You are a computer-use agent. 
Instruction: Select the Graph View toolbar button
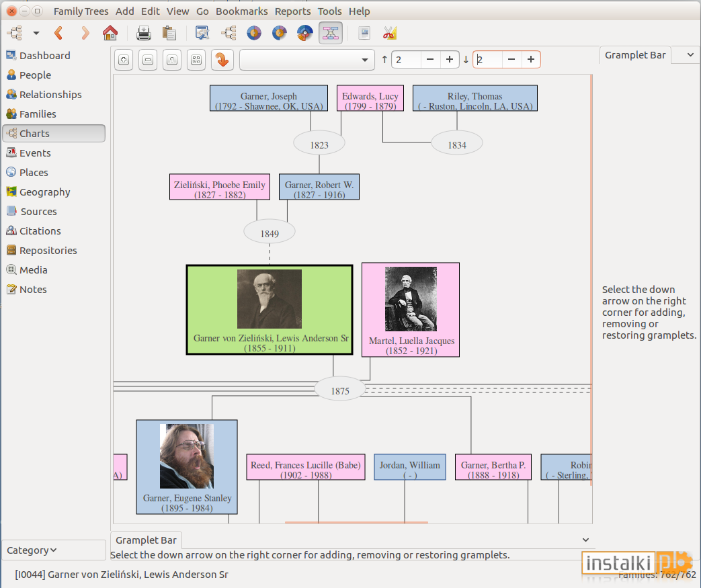[331, 33]
